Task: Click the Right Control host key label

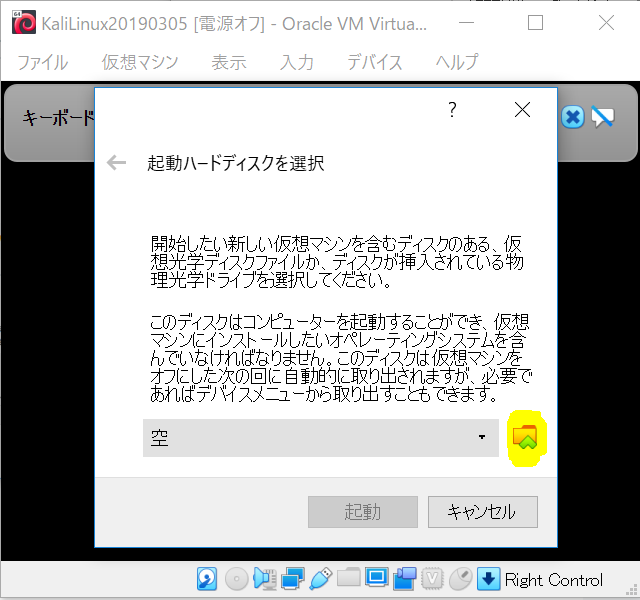Action: pyautogui.click(x=553, y=580)
